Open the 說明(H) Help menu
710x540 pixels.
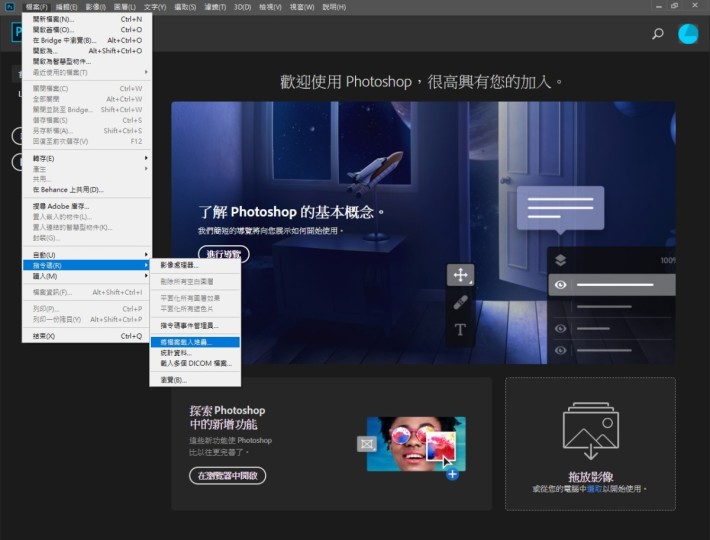pyautogui.click(x=334, y=7)
